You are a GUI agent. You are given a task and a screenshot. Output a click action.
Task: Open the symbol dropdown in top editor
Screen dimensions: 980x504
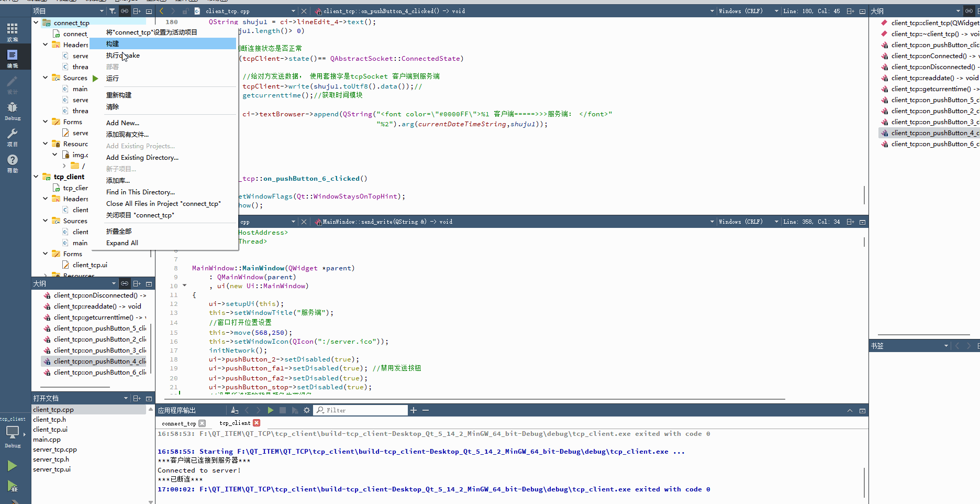(x=712, y=11)
